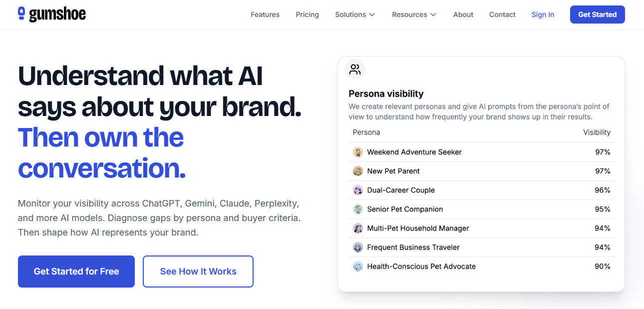Image resolution: width=644 pixels, height=309 pixels.
Task: Click the Dual-Career Couple avatar
Action: (x=358, y=190)
